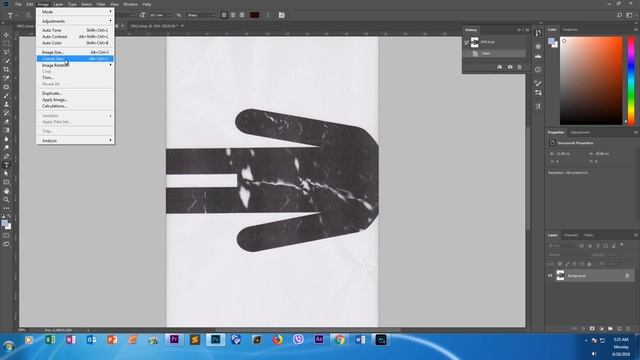This screenshot has height=360, width=640.
Task: Select the Hand tool
Action: [6, 191]
